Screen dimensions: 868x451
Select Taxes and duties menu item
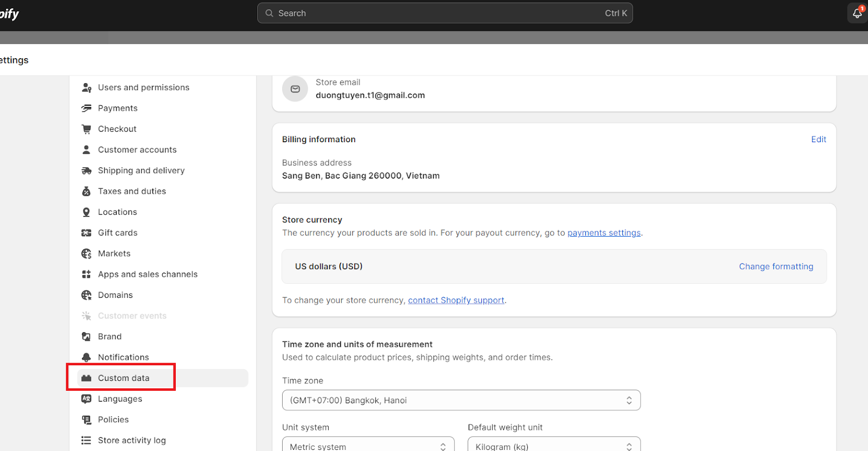click(132, 191)
